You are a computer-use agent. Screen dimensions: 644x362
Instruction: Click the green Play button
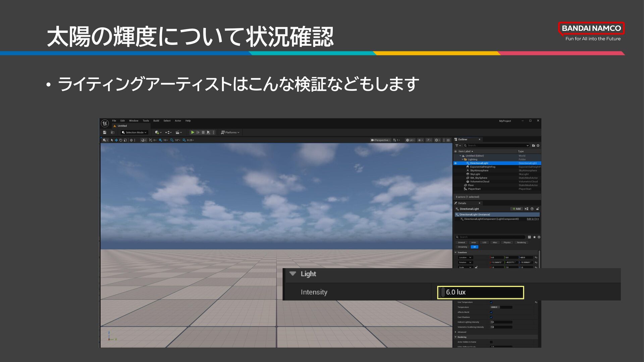pyautogui.click(x=193, y=132)
